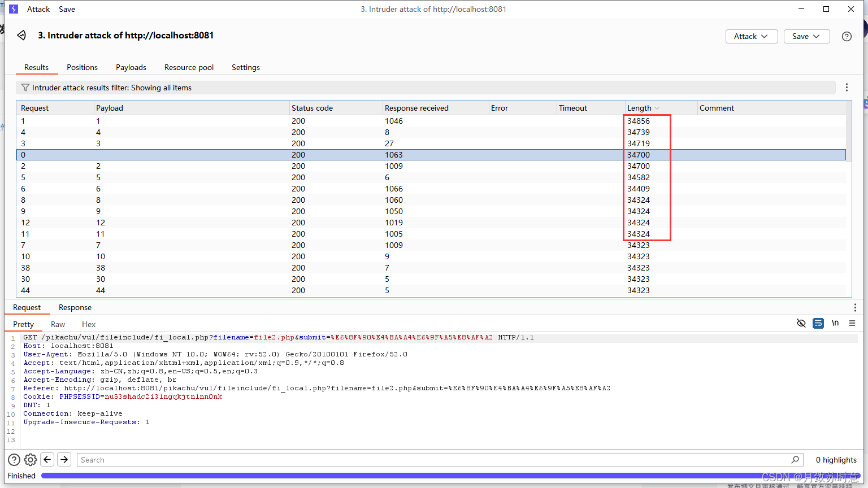
Task: Toggle the line wrap icon
Action: 818,323
